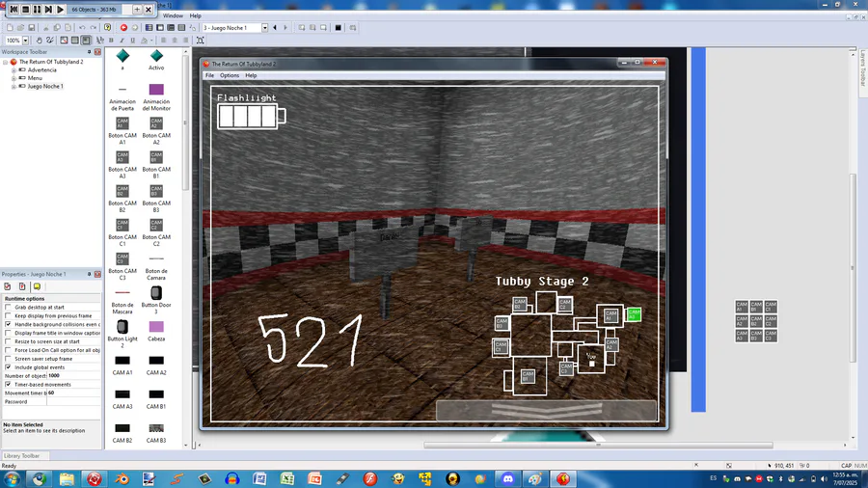This screenshot has height=488, width=868.
Task: Click the black square toolbar icon
Action: [339, 28]
